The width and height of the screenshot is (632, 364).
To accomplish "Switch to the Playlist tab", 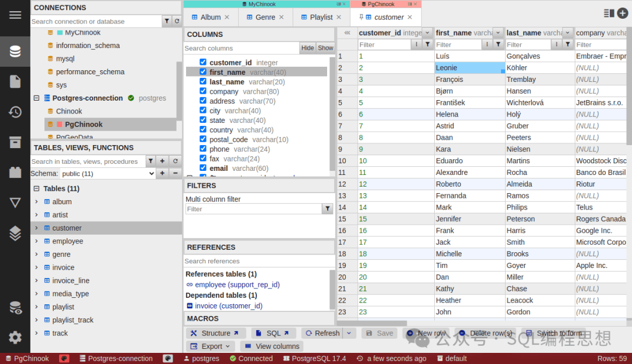I will (x=321, y=18).
